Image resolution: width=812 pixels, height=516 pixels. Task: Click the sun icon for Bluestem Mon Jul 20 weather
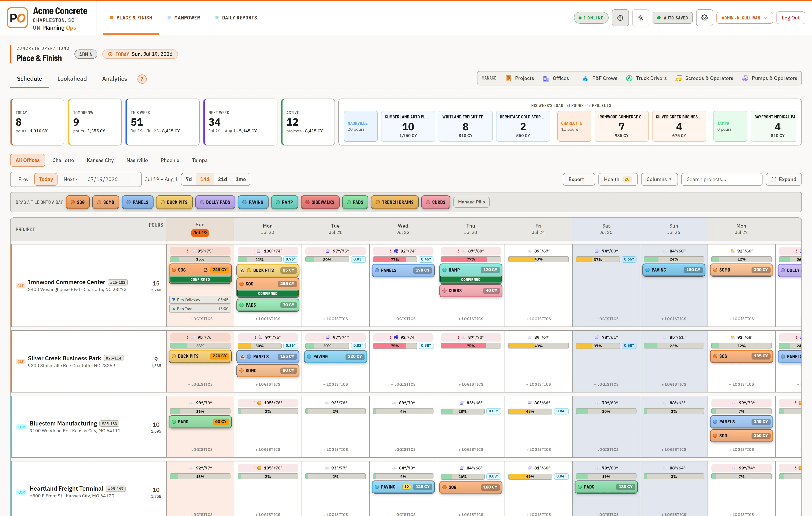(259, 403)
